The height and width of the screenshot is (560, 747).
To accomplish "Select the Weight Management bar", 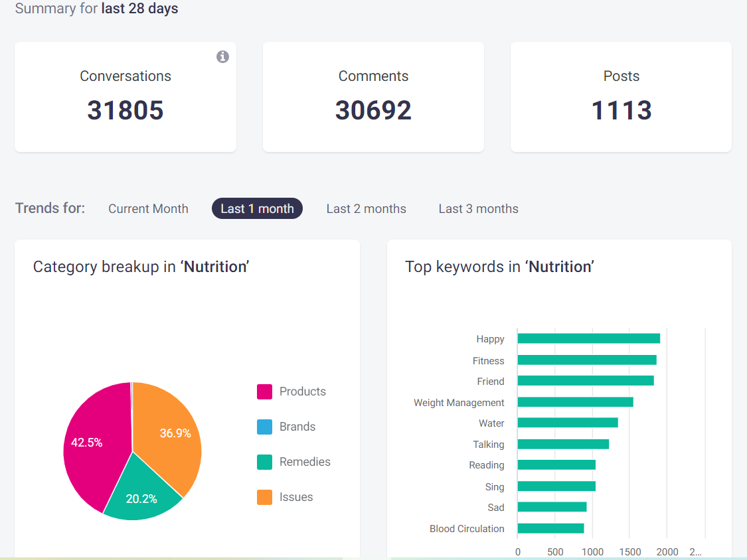I will pos(575,402).
